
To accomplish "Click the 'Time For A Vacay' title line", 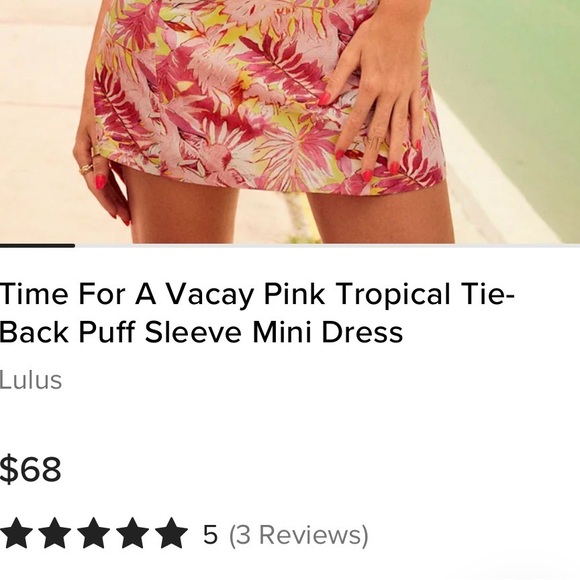I will tap(257, 294).
